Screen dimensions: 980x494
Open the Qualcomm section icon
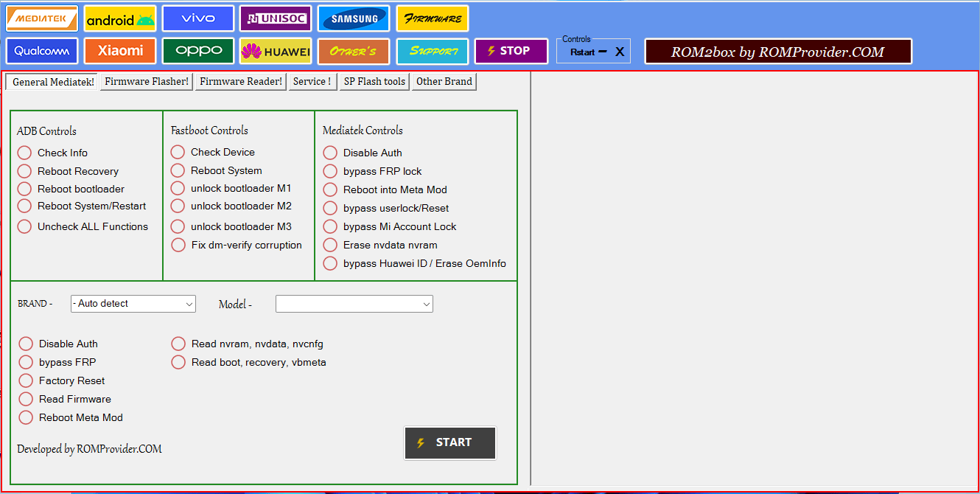tap(41, 51)
